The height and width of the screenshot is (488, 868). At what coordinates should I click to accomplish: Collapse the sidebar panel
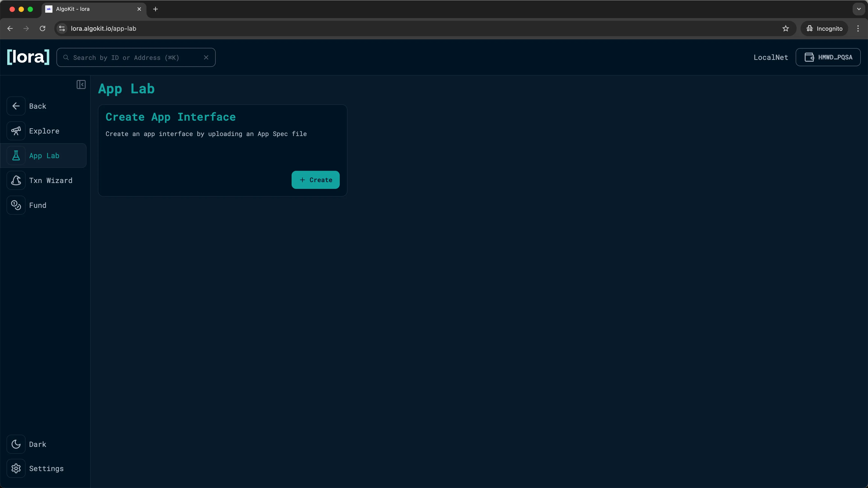(81, 84)
